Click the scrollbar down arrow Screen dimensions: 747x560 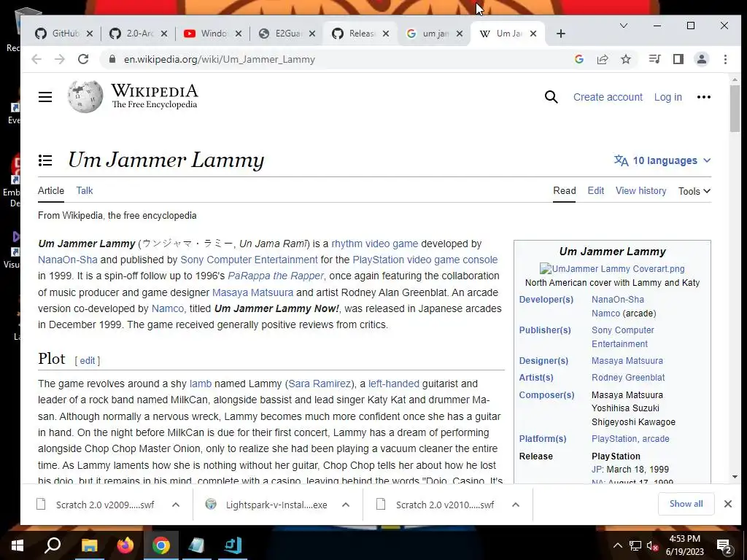[735, 477]
